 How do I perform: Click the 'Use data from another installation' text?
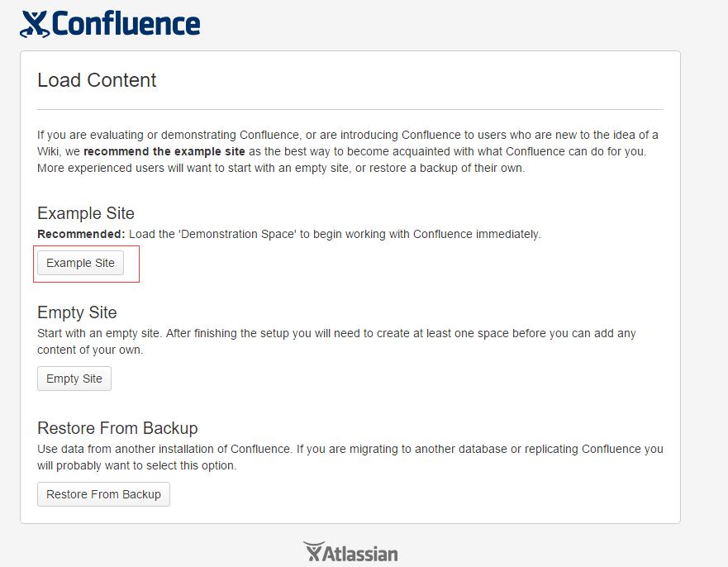350,457
